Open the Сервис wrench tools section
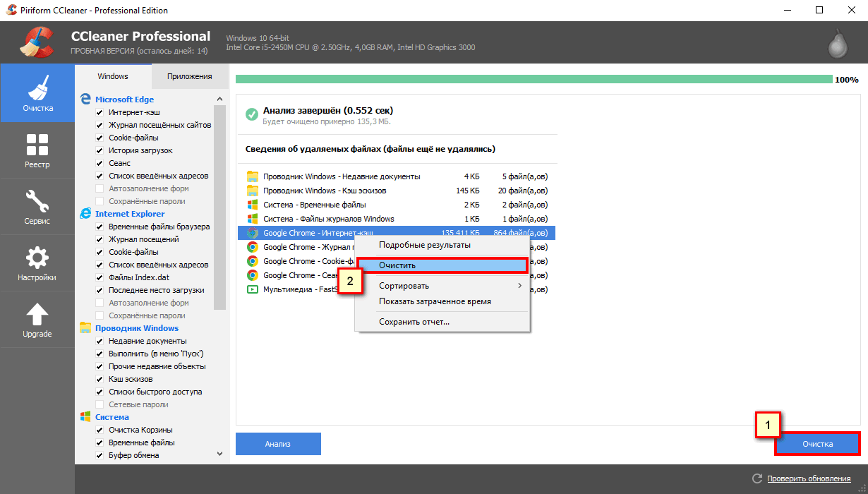The height and width of the screenshot is (494, 868). [37, 206]
